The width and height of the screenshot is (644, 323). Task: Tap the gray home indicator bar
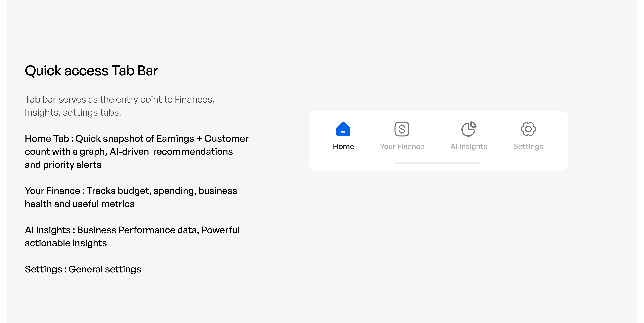(x=438, y=163)
